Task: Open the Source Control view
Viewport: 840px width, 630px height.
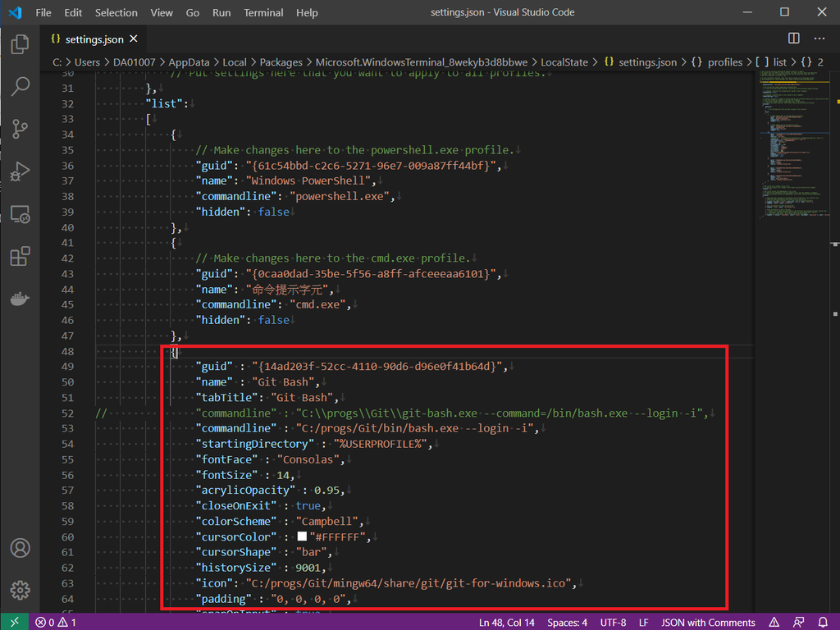Action: [x=20, y=129]
